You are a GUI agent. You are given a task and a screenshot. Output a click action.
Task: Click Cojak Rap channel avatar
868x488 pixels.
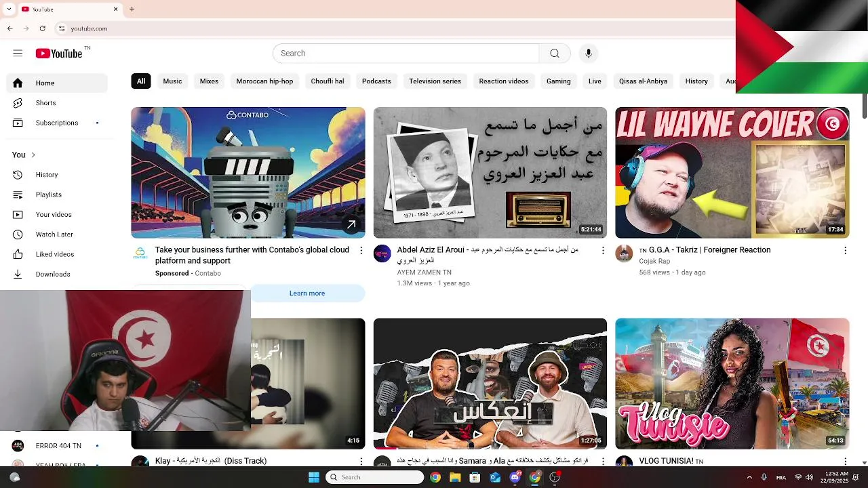point(624,253)
